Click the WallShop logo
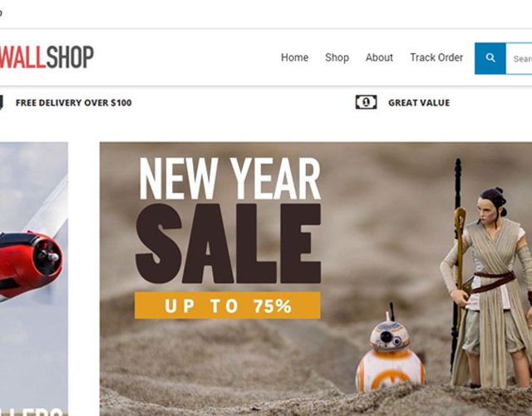 [x=47, y=57]
